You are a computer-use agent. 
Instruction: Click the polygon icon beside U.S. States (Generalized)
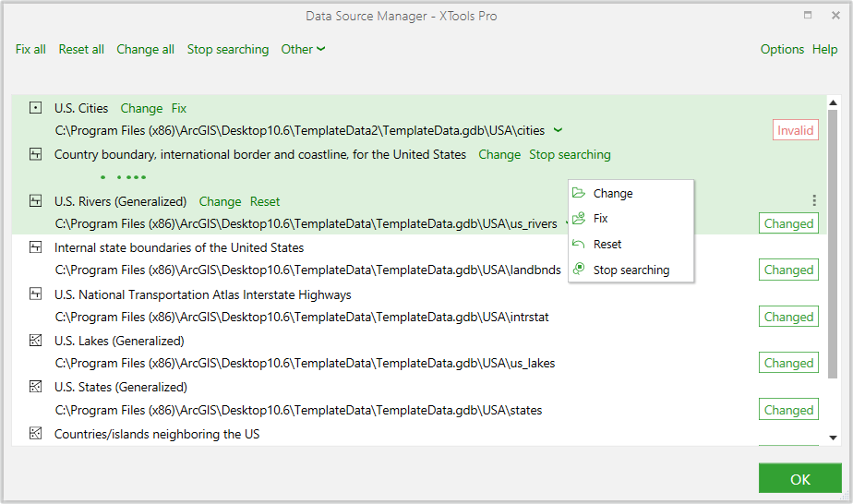point(35,387)
